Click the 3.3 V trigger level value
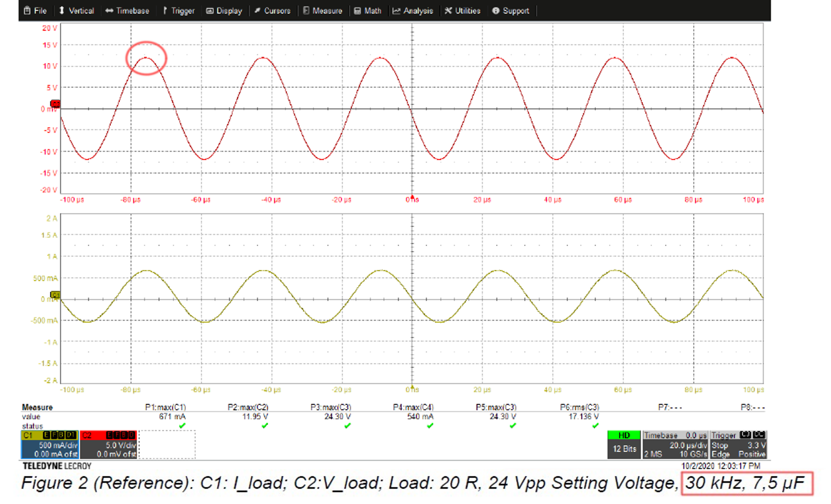Image resolution: width=831 pixels, height=504 pixels. pos(756,445)
